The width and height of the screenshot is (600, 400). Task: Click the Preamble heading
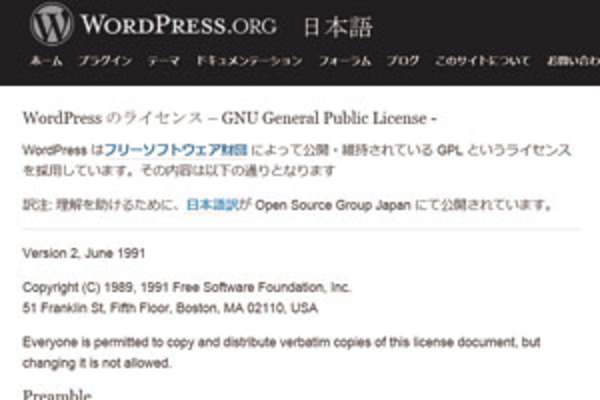pos(57,394)
